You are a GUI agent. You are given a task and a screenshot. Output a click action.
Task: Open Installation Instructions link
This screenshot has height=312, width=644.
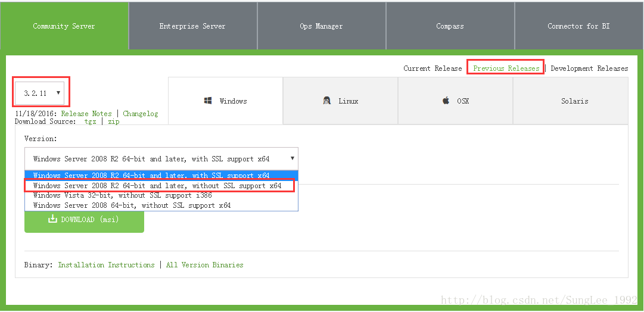(107, 265)
